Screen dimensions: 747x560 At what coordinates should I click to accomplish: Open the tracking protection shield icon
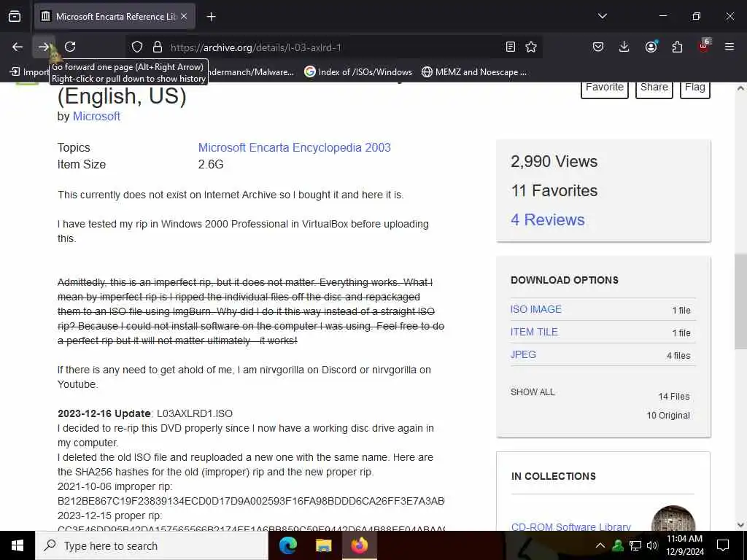coord(137,47)
